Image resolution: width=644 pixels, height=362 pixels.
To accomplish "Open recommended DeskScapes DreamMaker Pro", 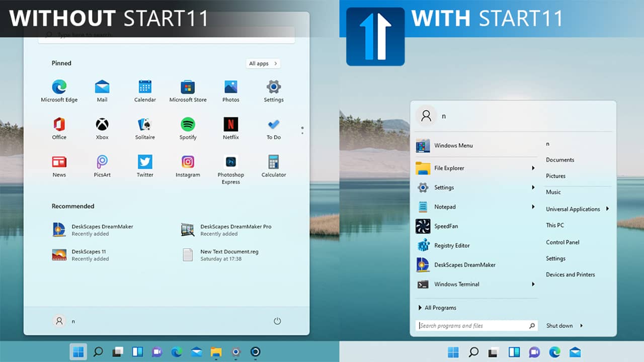I will click(x=226, y=230).
